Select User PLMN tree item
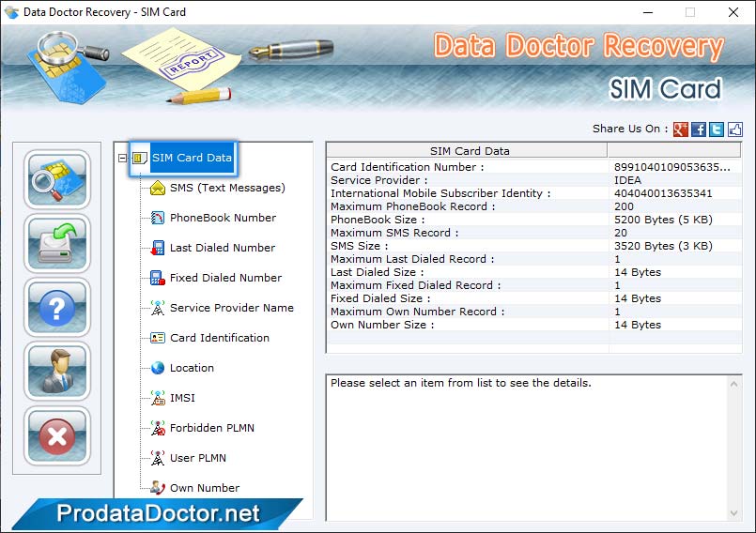756x533 pixels. [197, 458]
